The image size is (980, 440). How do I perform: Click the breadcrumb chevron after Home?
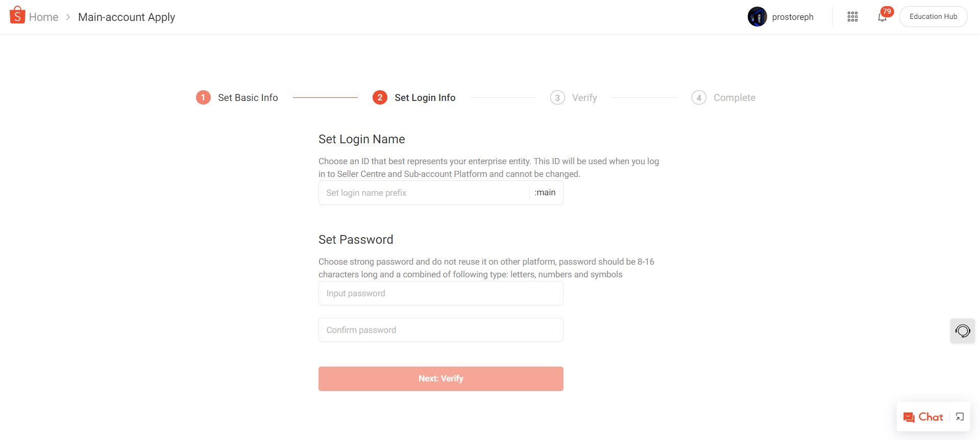pyautogui.click(x=68, y=17)
